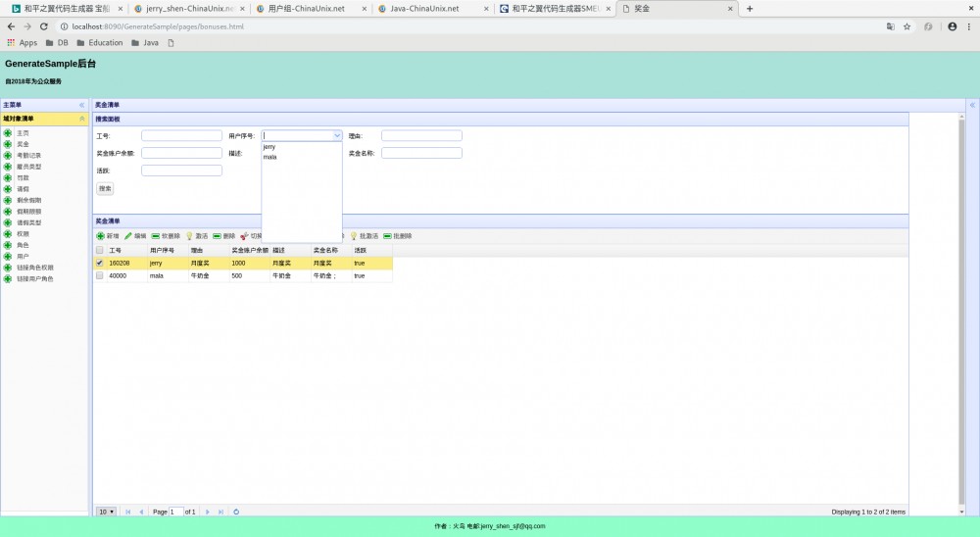980x537 pixels.
Task: Open the Education bookmarks folder
Action: (99, 42)
